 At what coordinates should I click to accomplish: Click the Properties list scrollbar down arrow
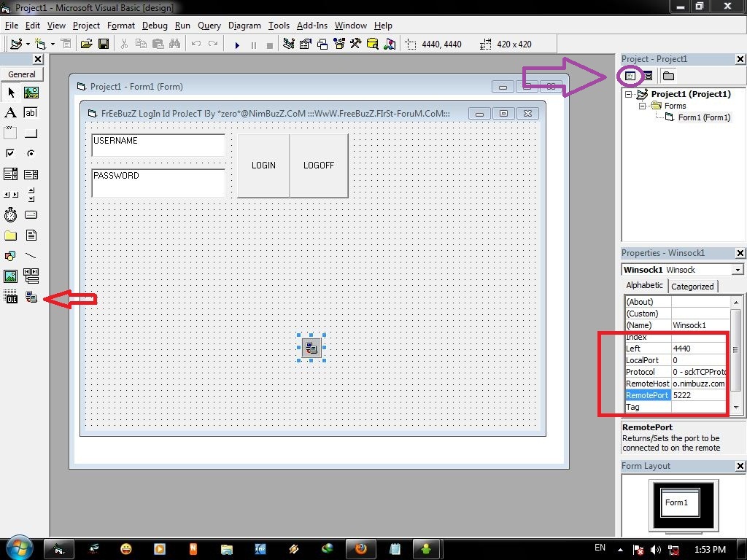pyautogui.click(x=736, y=408)
